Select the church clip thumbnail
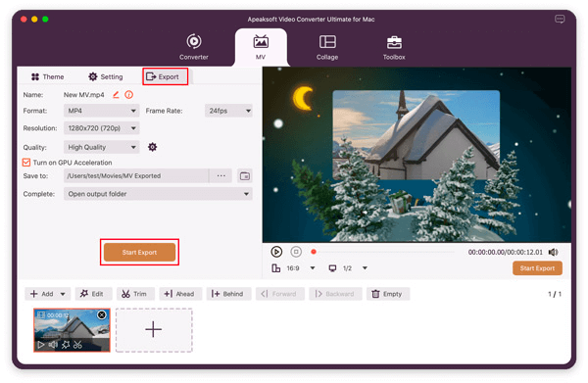The height and width of the screenshot is (383, 588). 72,330
